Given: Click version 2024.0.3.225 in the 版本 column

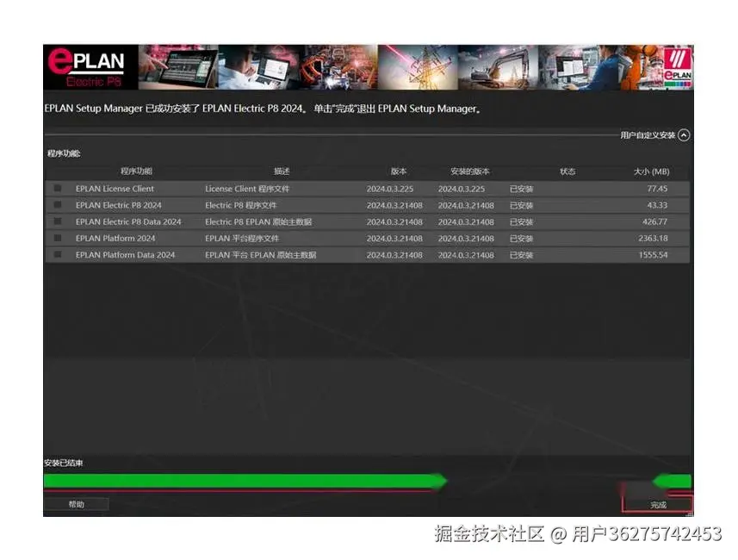Looking at the screenshot, I should 390,189.
